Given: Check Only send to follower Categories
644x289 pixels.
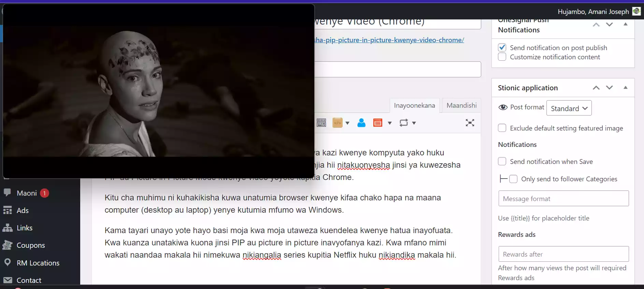Looking at the screenshot, I should point(513,179).
